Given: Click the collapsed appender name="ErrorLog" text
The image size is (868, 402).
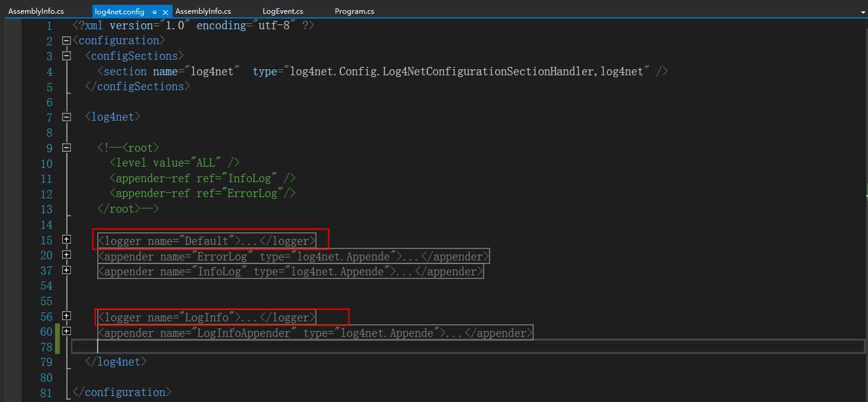Looking at the screenshot, I should click(293, 256).
